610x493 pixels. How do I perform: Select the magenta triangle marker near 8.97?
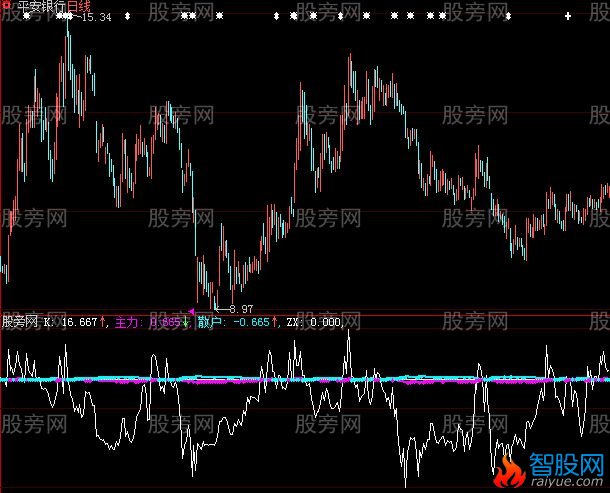pos(191,311)
